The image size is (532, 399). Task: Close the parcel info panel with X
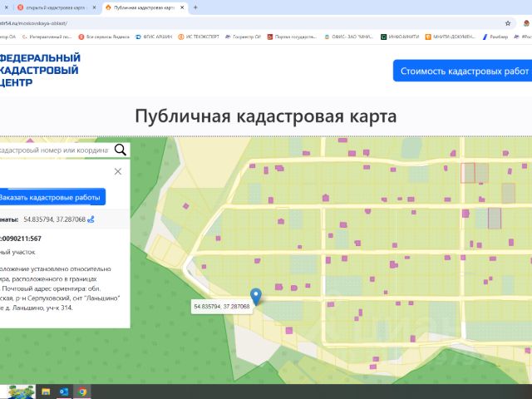coord(118,172)
